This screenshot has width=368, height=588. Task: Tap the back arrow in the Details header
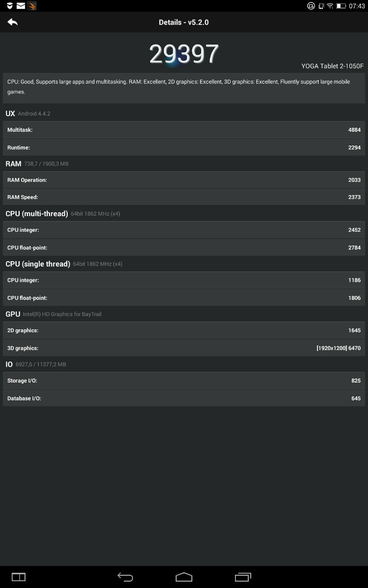[x=13, y=22]
